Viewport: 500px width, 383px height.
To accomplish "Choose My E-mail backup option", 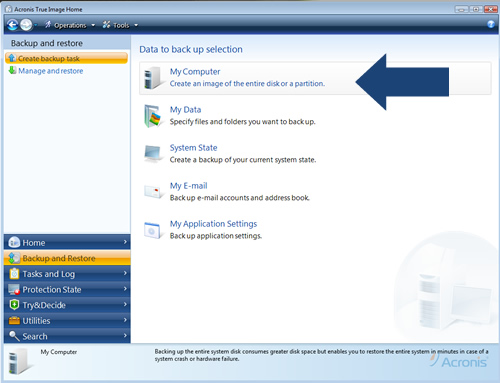I will click(x=188, y=186).
